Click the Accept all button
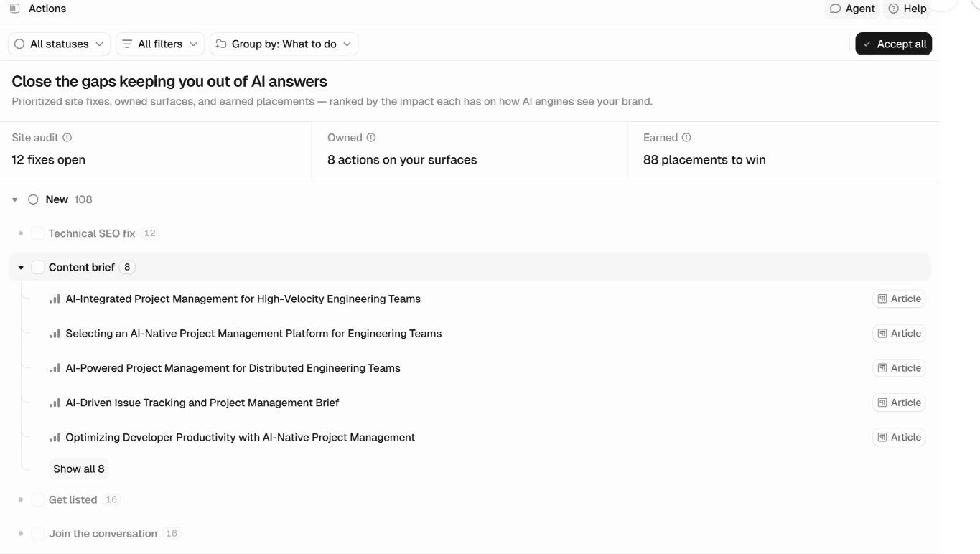This screenshot has height=554, width=980. pyautogui.click(x=894, y=44)
